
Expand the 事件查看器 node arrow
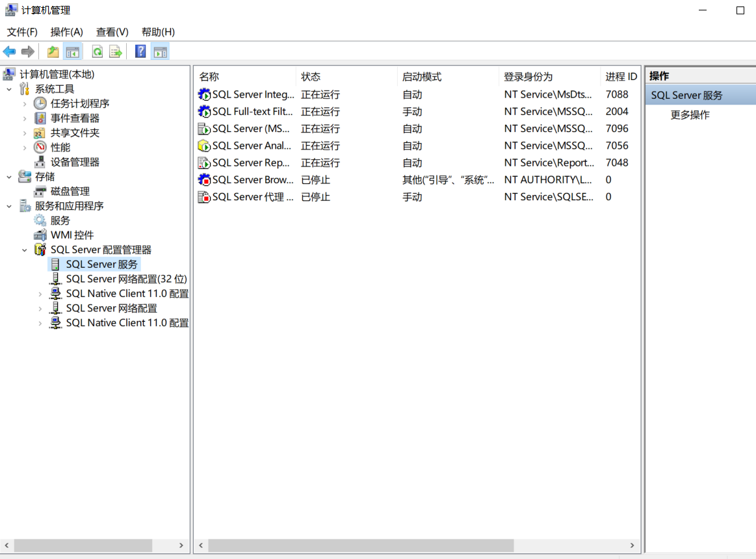pos(25,118)
